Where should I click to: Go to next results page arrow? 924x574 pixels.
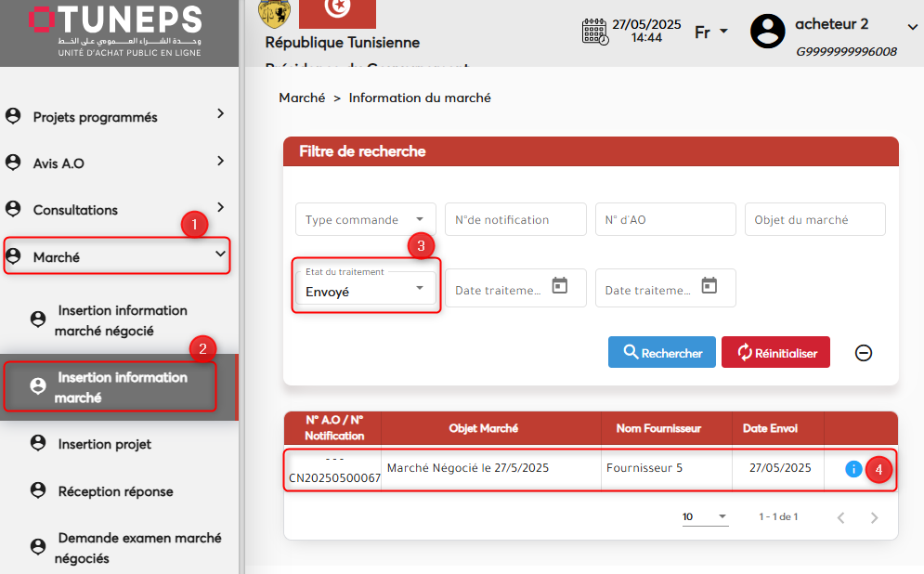pyautogui.click(x=873, y=517)
